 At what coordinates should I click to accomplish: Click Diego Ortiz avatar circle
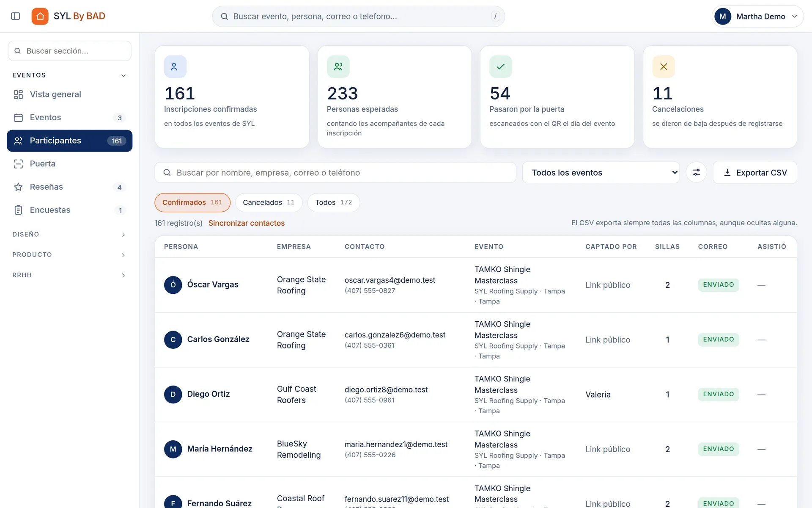(x=173, y=394)
